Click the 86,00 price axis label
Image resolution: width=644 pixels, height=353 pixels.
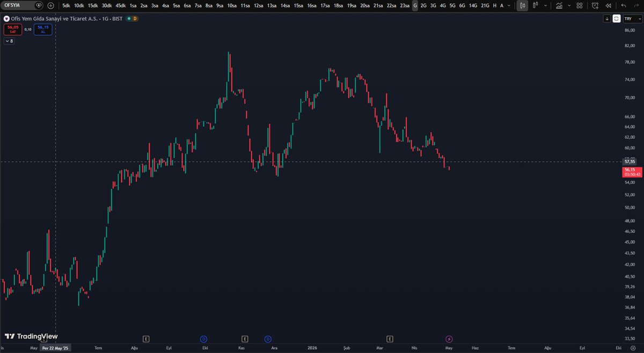click(630, 30)
